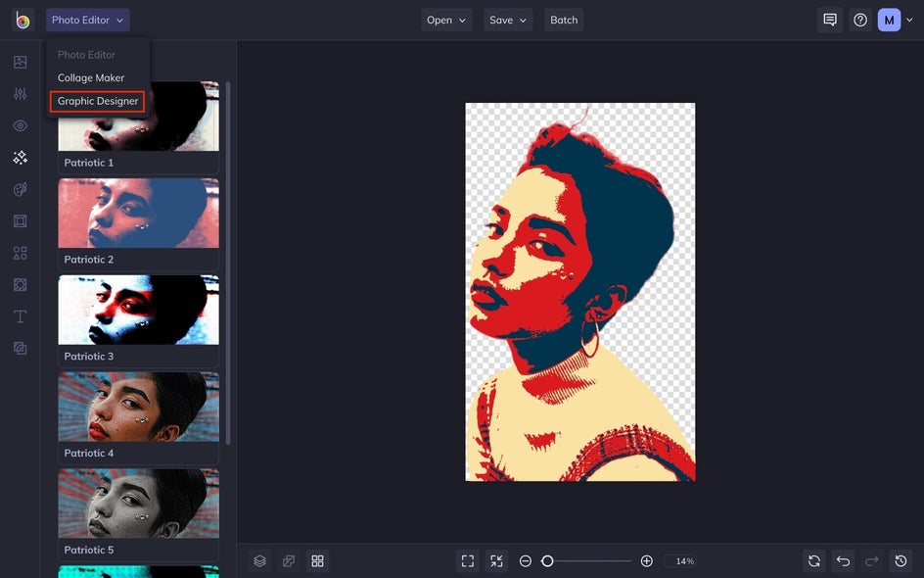Click the portrait image on canvas
This screenshot has width=924, height=578.
click(x=580, y=292)
